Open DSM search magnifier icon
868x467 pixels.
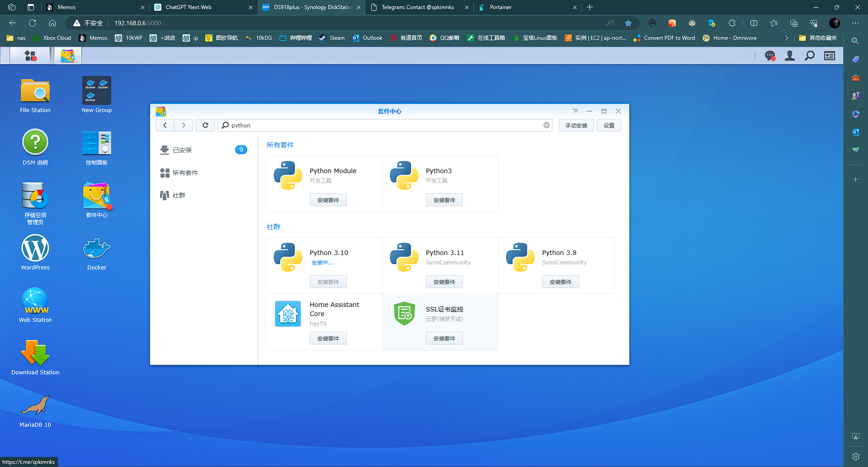click(x=810, y=56)
